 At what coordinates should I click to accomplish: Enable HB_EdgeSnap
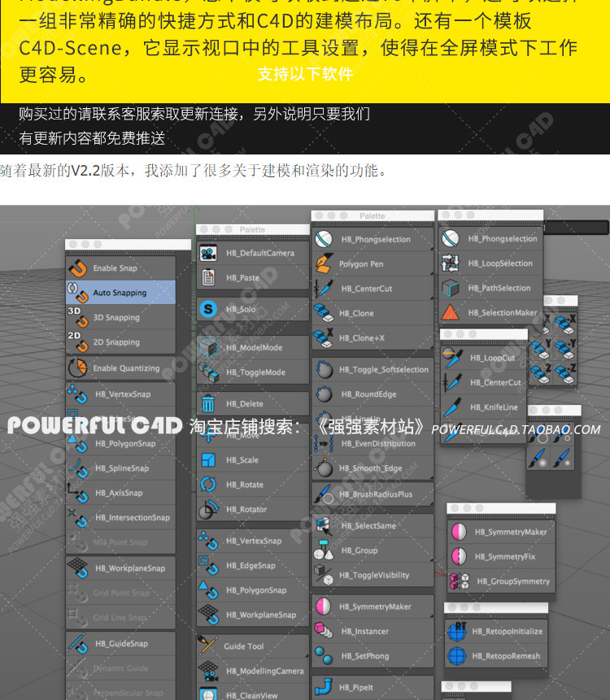pos(253,566)
